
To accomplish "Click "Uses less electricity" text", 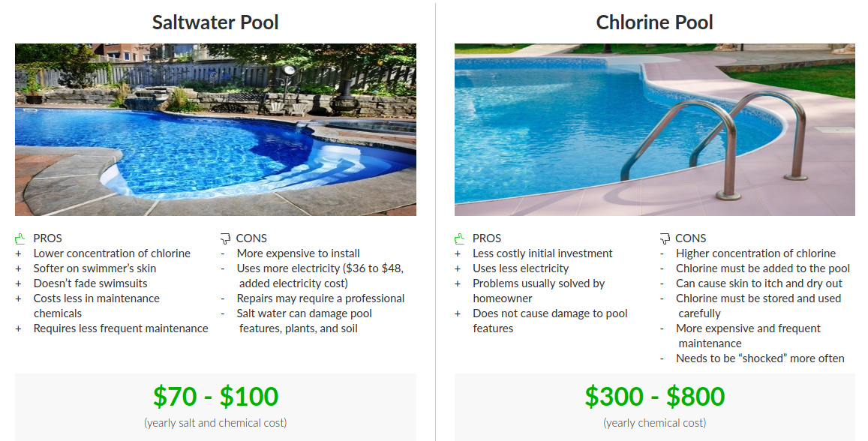I will click(521, 268).
